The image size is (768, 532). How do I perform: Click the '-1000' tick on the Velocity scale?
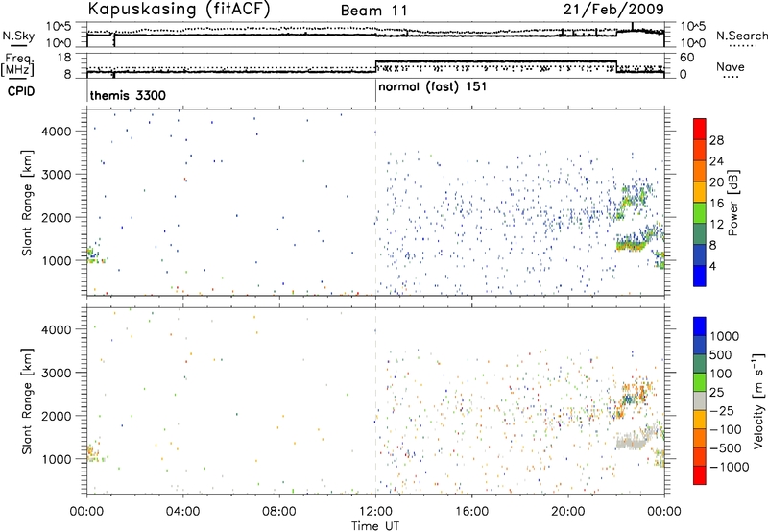pos(729,467)
